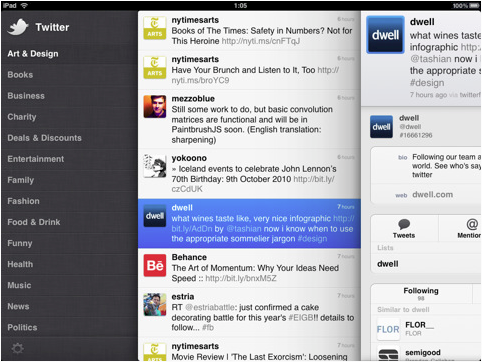The width and height of the screenshot is (482, 362).
Task: Open the dwell.com web link
Action: tap(432, 195)
